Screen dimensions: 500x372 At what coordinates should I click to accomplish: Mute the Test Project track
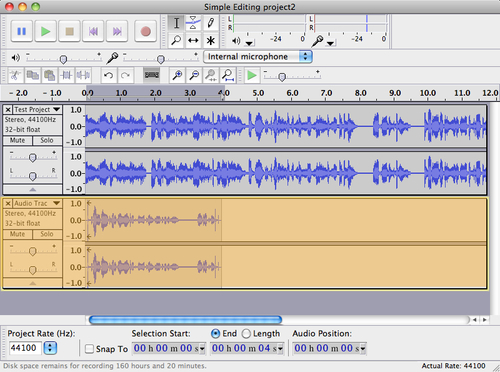point(17,140)
